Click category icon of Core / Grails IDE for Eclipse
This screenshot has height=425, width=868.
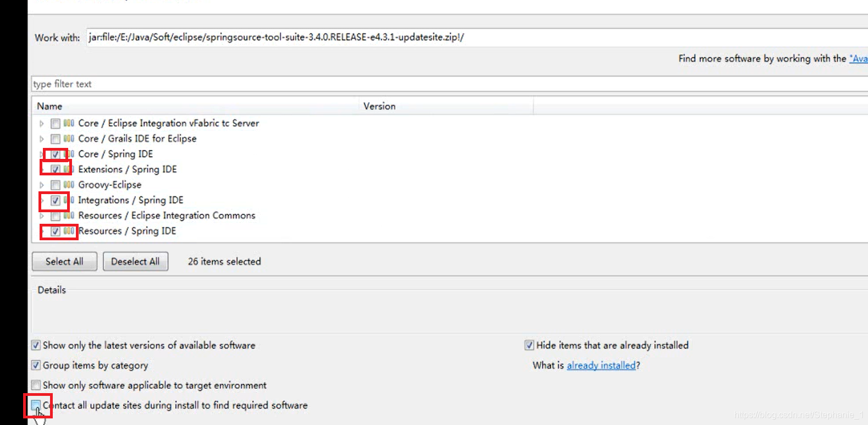[69, 139]
